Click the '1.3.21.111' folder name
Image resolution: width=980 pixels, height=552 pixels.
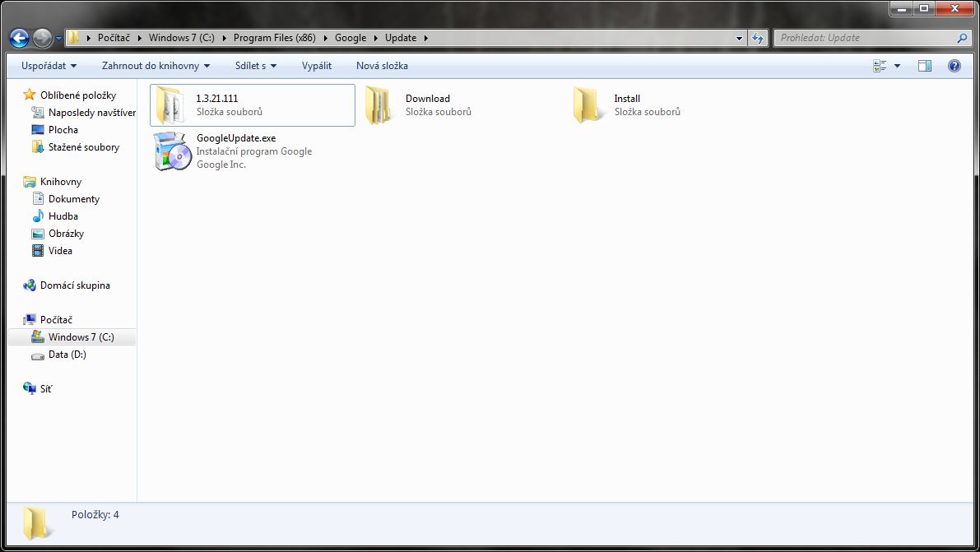217,98
